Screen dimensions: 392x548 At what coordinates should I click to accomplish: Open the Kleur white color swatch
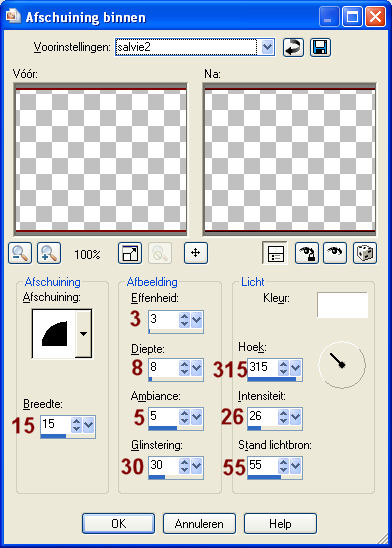click(342, 305)
